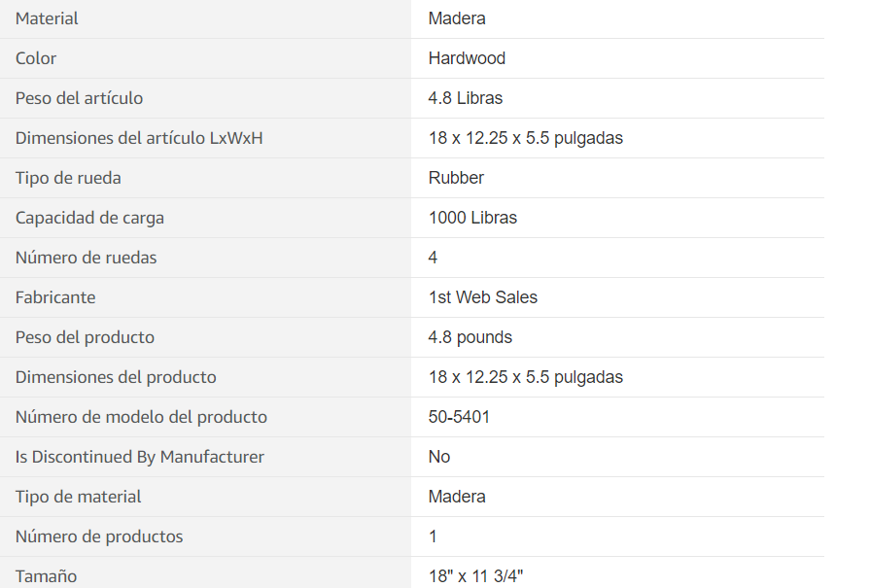Select the "4.8 pounds" value
The width and height of the screenshot is (870, 588).
pyautogui.click(x=470, y=337)
